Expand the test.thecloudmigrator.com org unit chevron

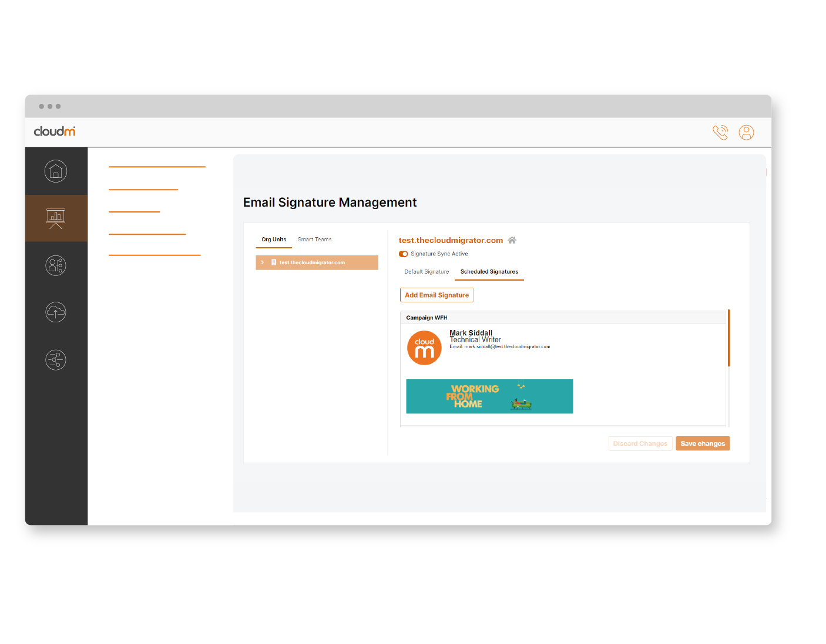262,262
